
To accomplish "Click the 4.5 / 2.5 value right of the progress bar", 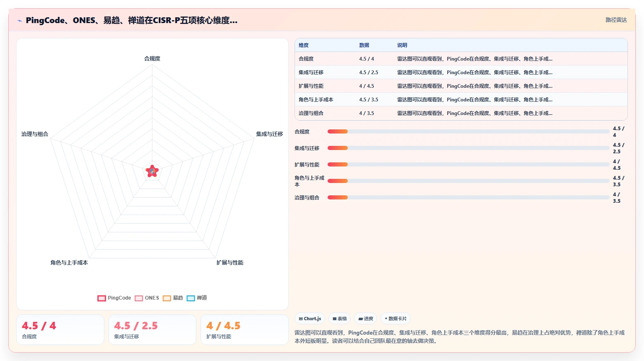I will [619, 148].
